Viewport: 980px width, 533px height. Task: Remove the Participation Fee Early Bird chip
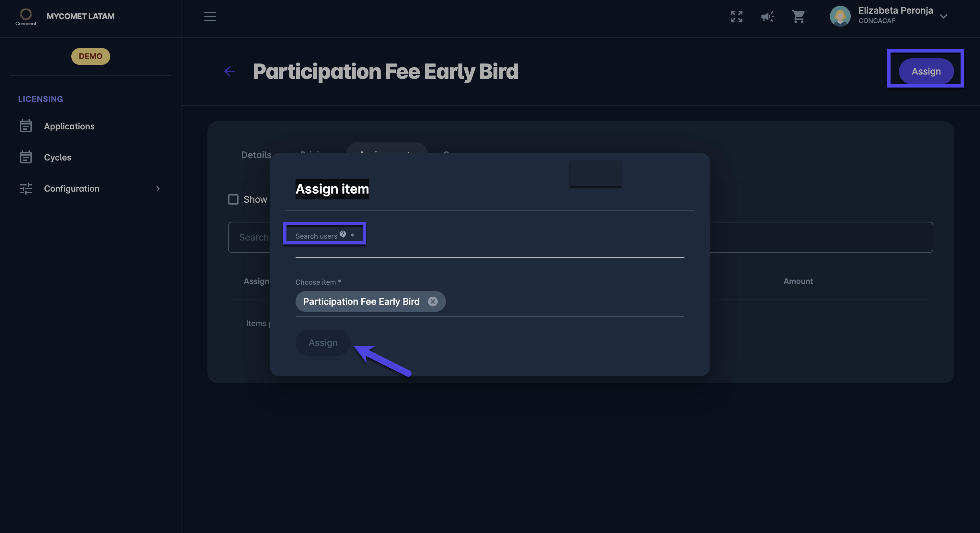click(x=433, y=302)
